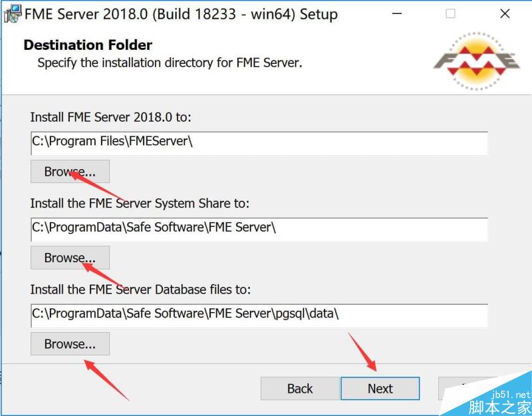Minimize the FME Server Setup window

tap(397, 13)
